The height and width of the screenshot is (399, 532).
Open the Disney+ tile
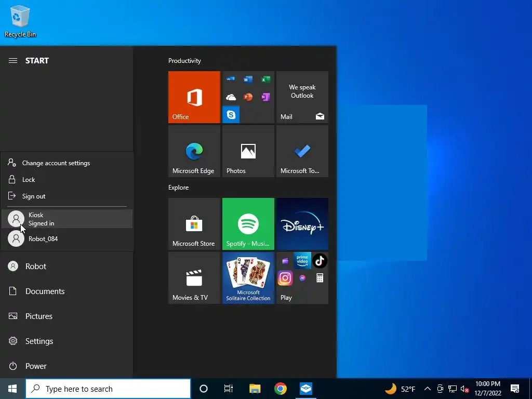pyautogui.click(x=302, y=224)
